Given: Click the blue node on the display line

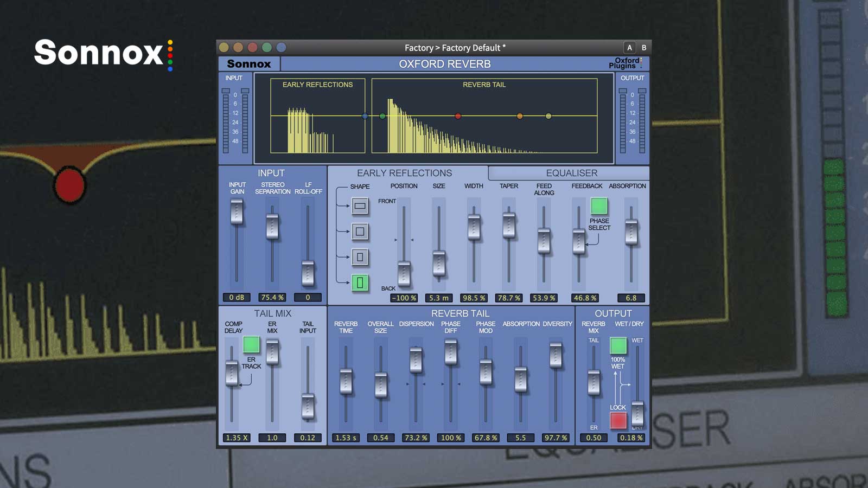Looking at the screenshot, I should coord(365,116).
